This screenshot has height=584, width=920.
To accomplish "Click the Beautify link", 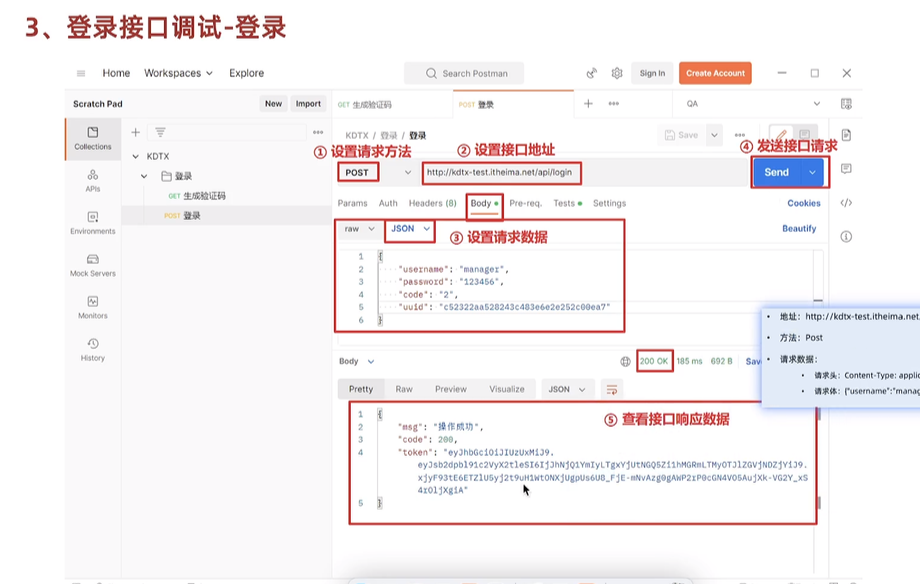I will 799,229.
